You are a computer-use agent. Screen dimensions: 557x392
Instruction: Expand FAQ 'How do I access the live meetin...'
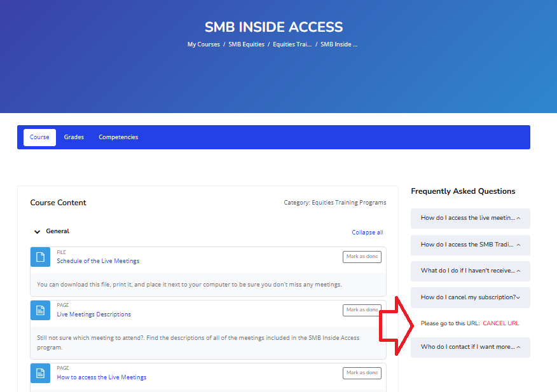coord(471,218)
